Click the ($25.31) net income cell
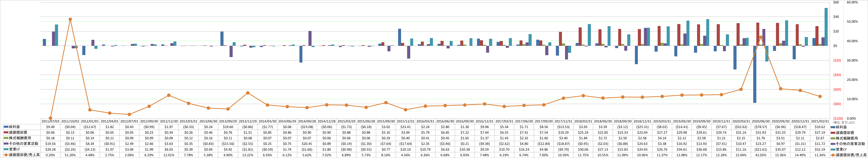The image size is (868, 158). [642, 127]
